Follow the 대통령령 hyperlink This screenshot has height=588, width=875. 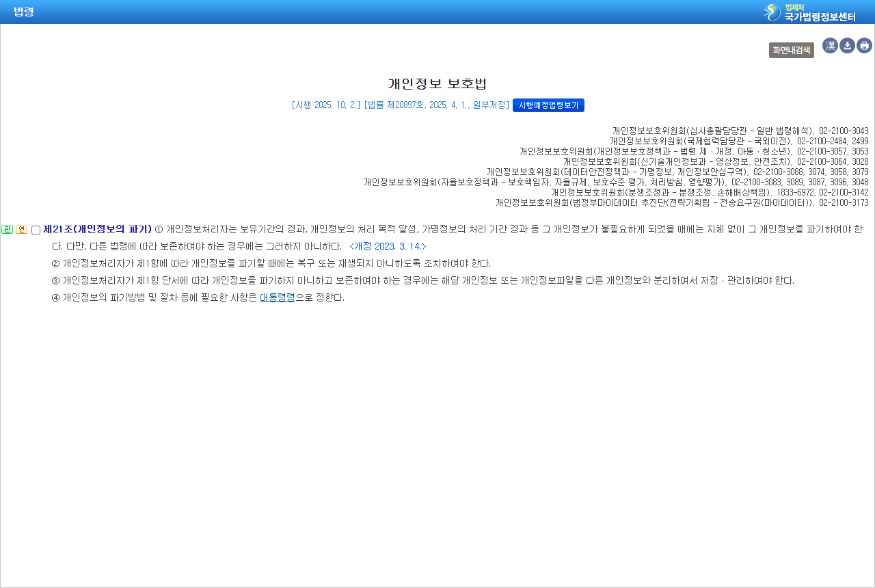pyautogui.click(x=277, y=297)
